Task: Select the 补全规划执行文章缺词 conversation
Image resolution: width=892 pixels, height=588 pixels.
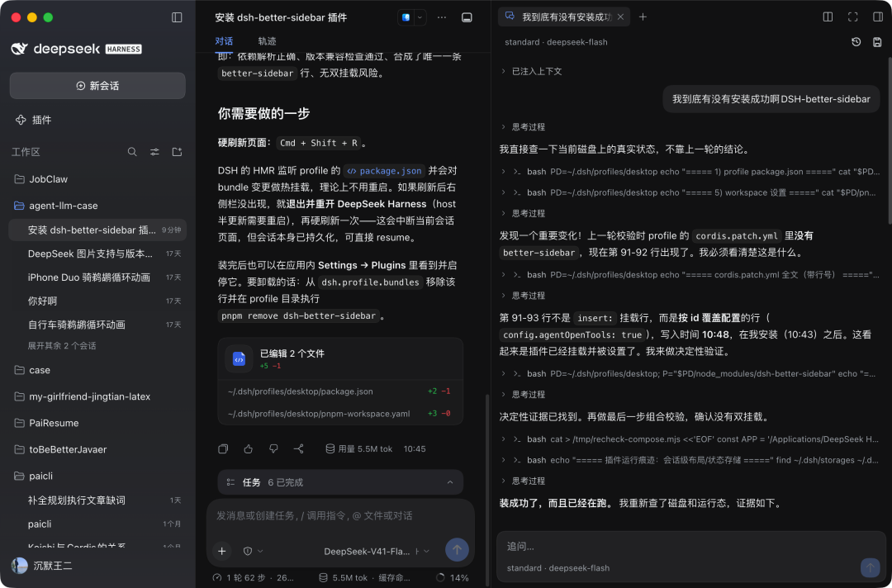Action: [97, 500]
